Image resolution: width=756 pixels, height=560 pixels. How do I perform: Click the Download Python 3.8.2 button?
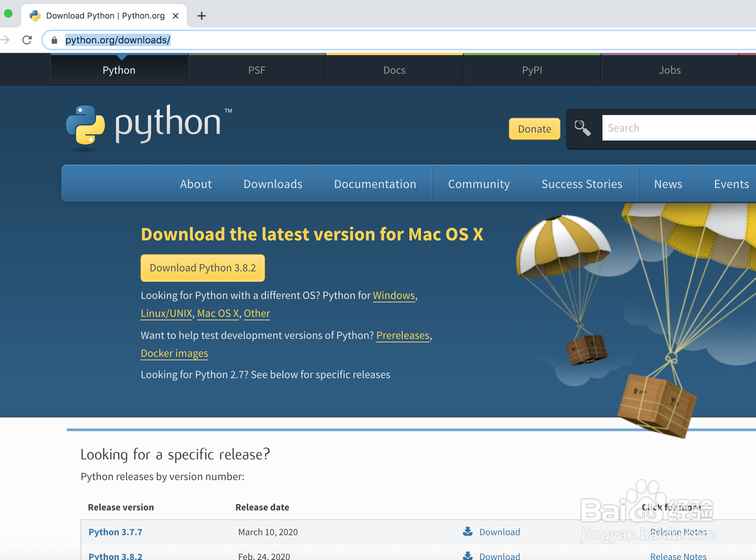click(203, 268)
